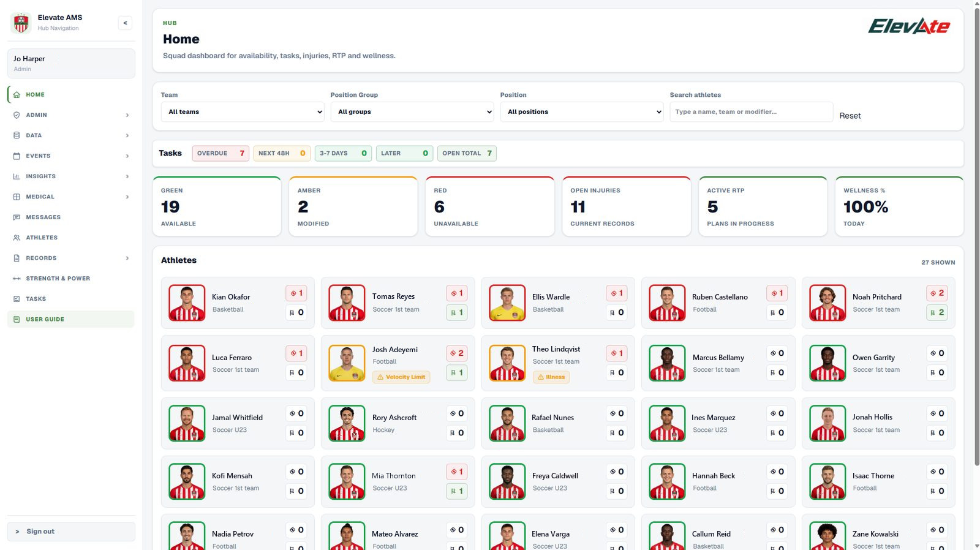Click the Tasks checklist icon
The width and height of the screenshot is (980, 550).
pos(17,299)
